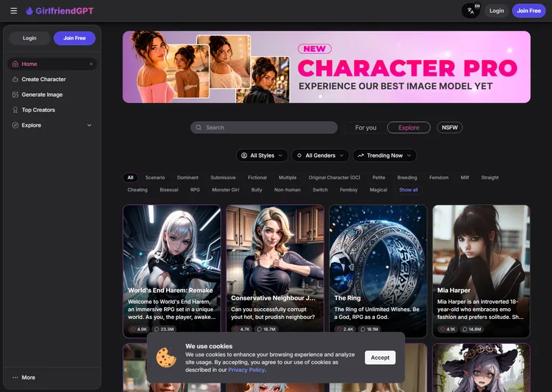Select the Monster Girl tag filter

pyautogui.click(x=225, y=190)
